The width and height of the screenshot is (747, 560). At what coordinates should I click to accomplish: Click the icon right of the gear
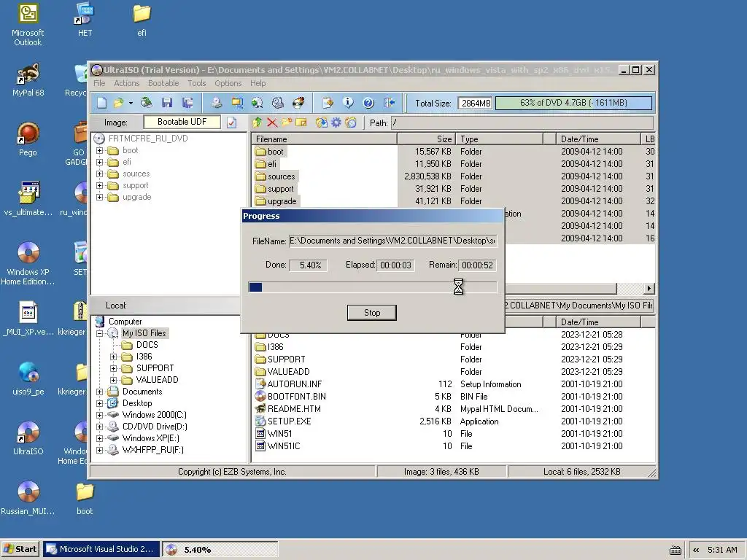pyautogui.click(x=351, y=122)
